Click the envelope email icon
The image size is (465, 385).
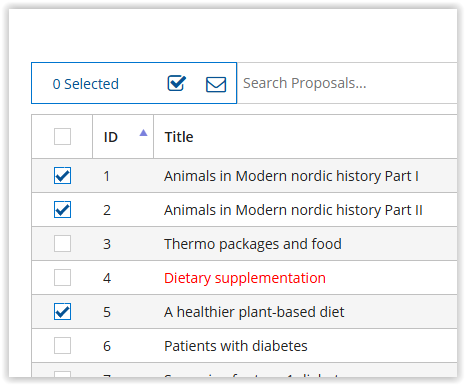[216, 84]
